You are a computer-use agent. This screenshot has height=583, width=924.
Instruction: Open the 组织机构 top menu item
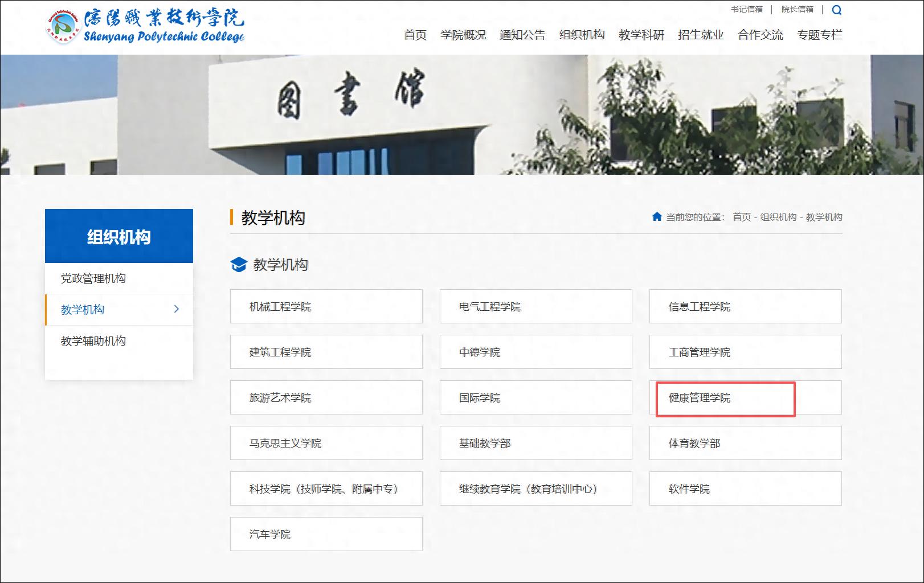(x=582, y=35)
